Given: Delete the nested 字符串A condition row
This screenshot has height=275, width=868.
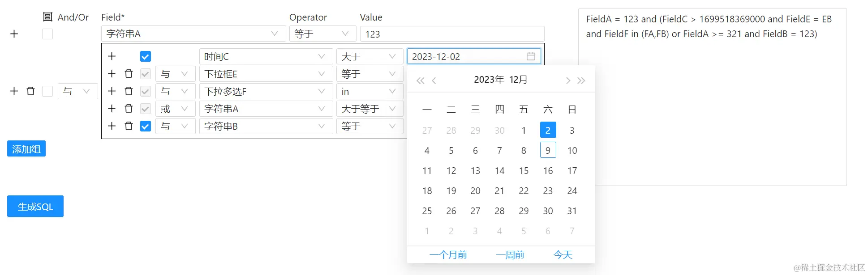Looking at the screenshot, I should pyautogui.click(x=129, y=109).
